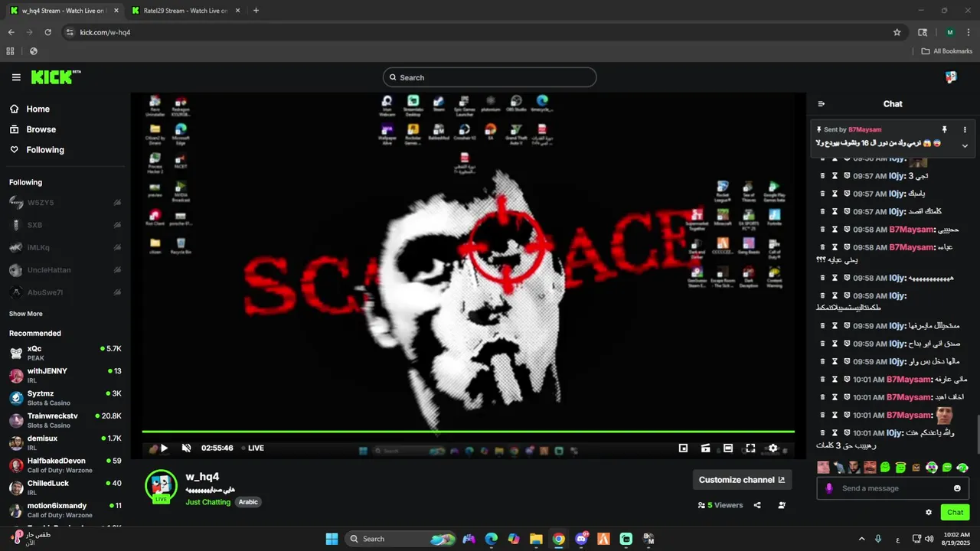Open the Windows Start menu
Screen dimensions: 980x551
[x=332, y=539]
